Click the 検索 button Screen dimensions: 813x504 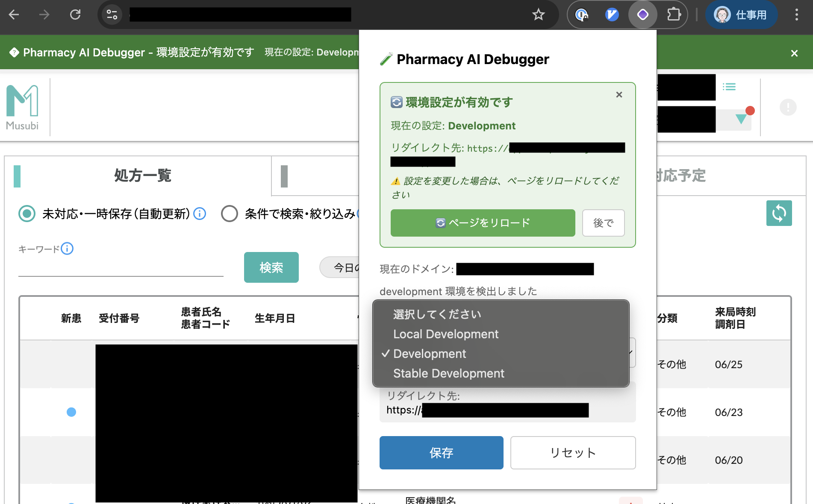[271, 267]
